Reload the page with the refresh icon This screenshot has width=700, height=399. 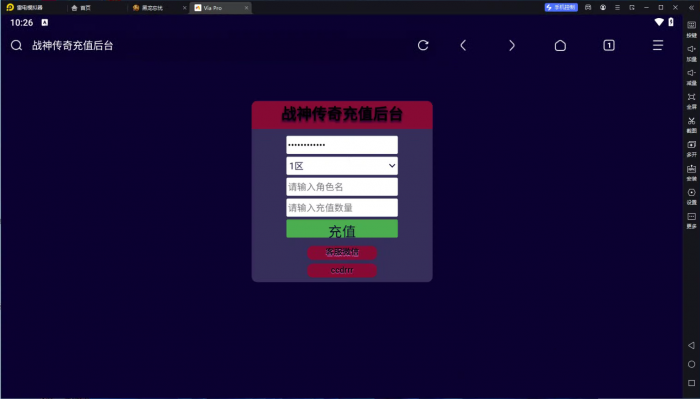[x=423, y=45]
